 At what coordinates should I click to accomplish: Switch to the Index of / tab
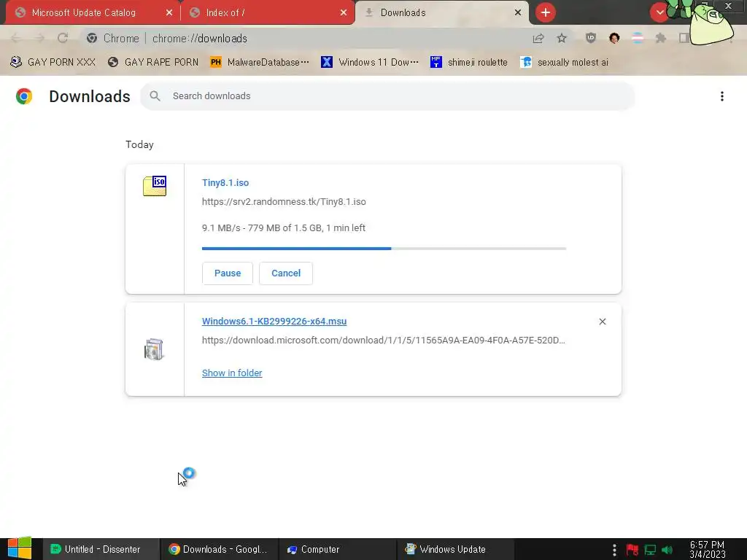tap(267, 13)
